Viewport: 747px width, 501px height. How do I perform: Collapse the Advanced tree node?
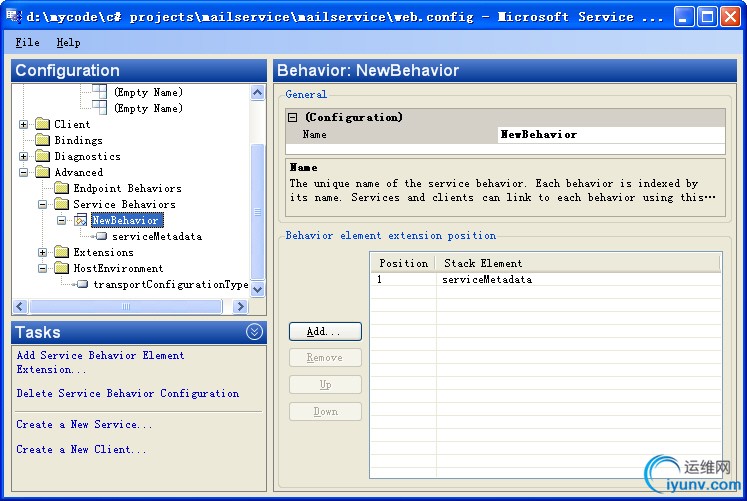tap(23, 172)
